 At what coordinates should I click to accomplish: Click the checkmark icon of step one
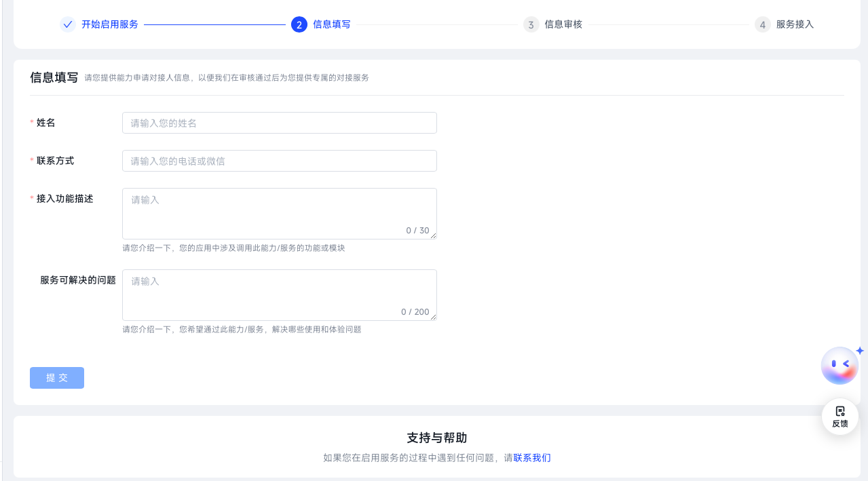68,24
